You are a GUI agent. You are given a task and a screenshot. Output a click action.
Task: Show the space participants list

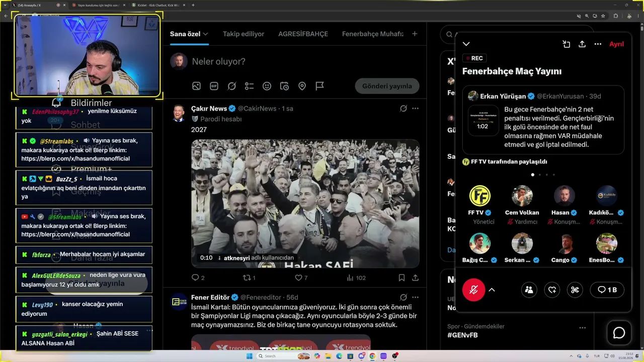pos(529,290)
